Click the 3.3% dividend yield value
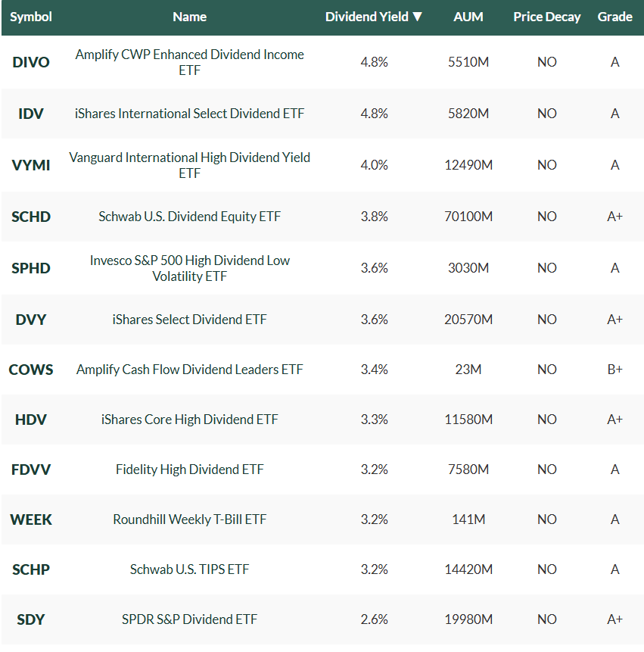This screenshot has width=644, height=652. coord(374,420)
